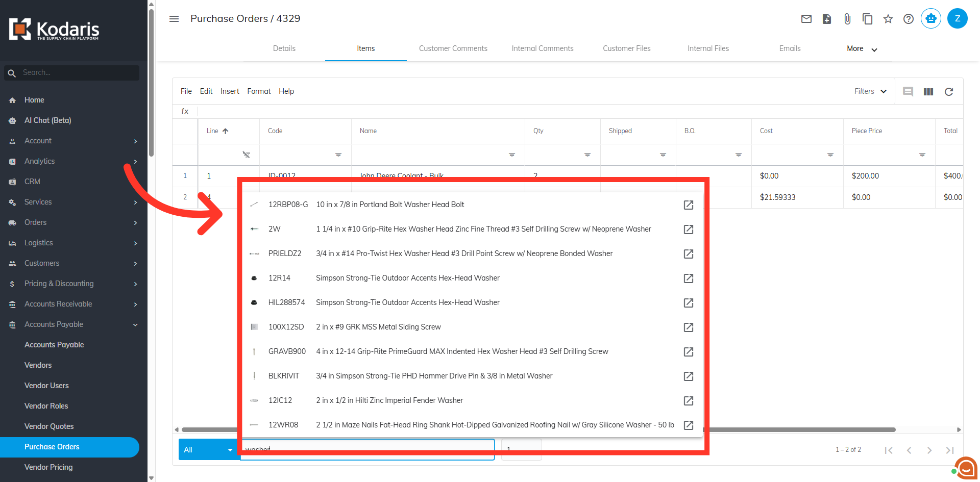Open external link for 12WR08
980x482 pixels.
[689, 425]
